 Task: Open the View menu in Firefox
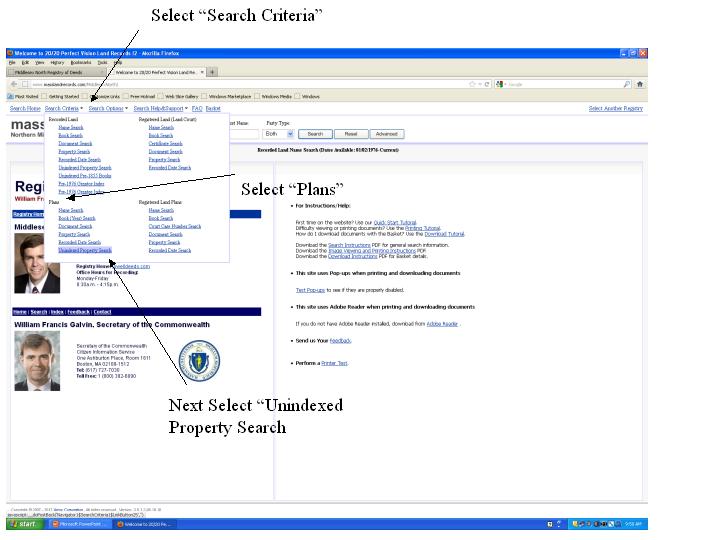coord(40,62)
